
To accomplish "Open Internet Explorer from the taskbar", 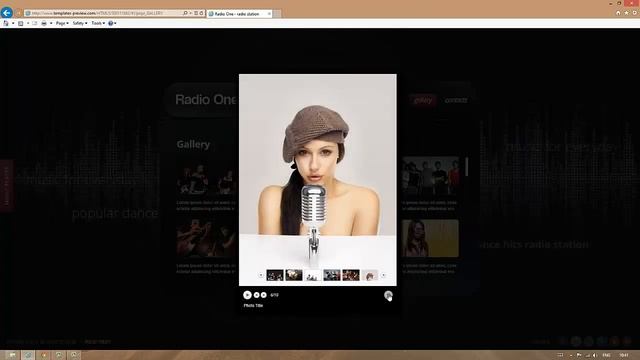I will pos(28,355).
